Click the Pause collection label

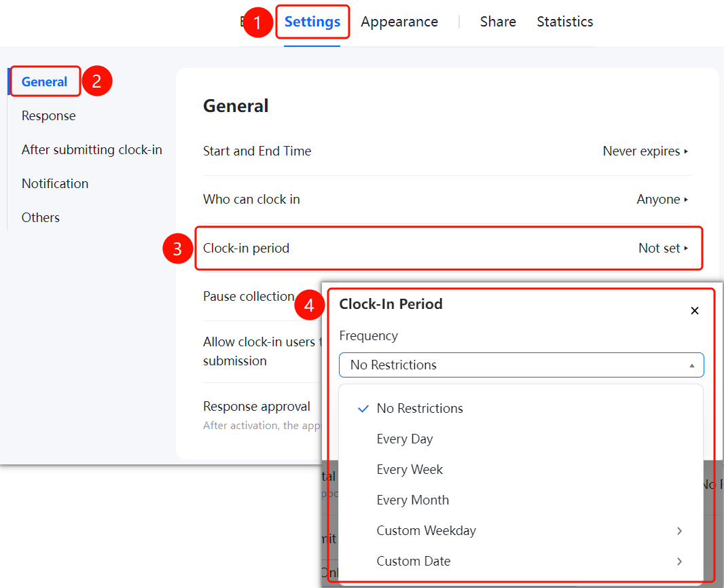pyautogui.click(x=249, y=296)
